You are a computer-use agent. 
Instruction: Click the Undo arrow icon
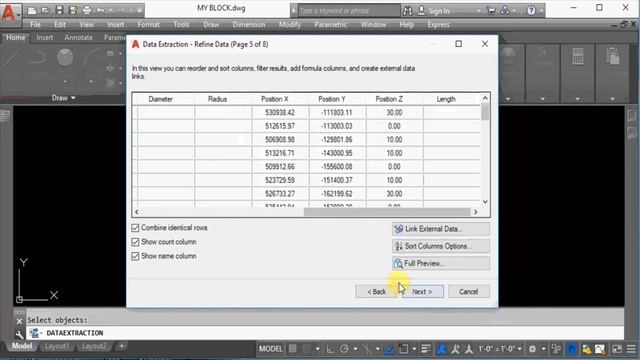pyautogui.click(x=100, y=10)
